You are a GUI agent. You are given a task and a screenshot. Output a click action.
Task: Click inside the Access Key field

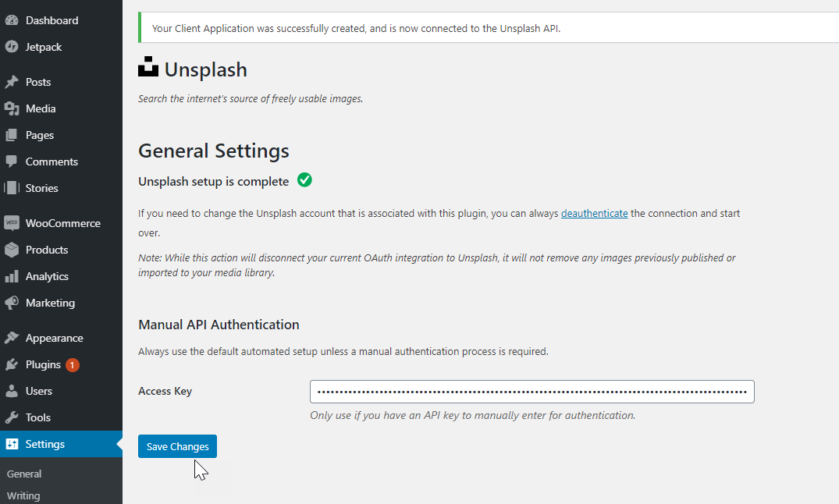[x=531, y=392]
